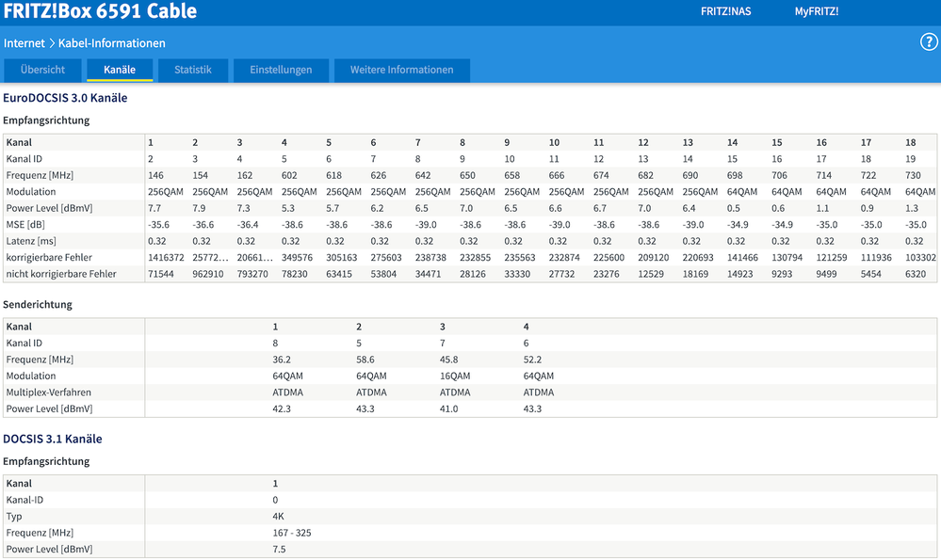Click correctable errors value 232874

click(564, 258)
